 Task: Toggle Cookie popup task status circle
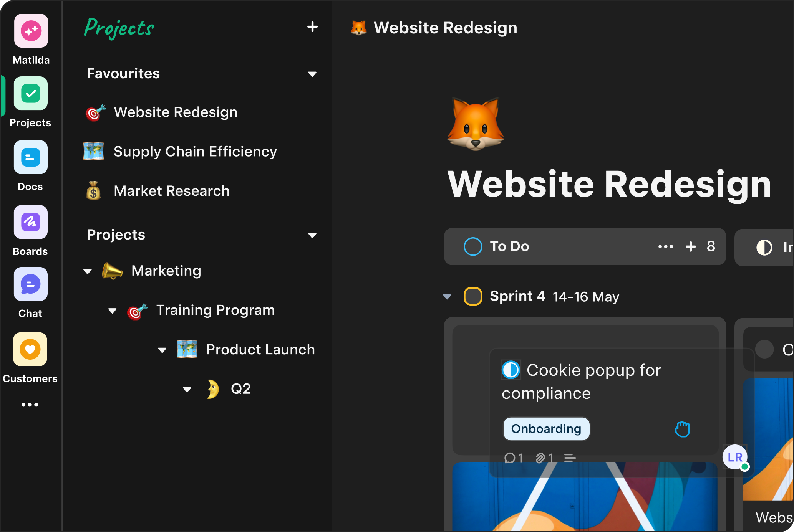tap(511, 370)
